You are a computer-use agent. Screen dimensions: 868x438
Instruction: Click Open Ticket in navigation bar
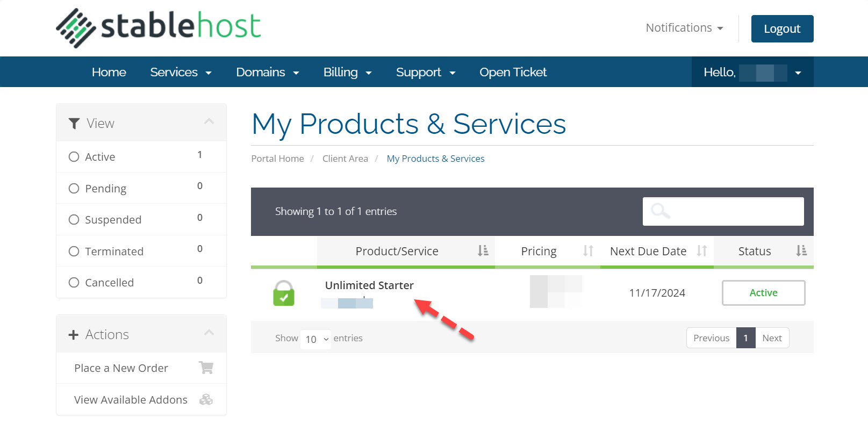513,72
